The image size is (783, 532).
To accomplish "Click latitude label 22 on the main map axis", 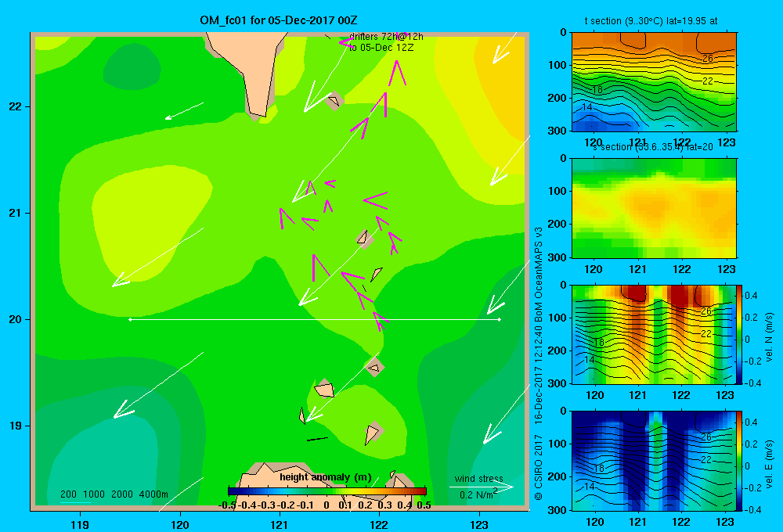I will pyautogui.click(x=16, y=106).
